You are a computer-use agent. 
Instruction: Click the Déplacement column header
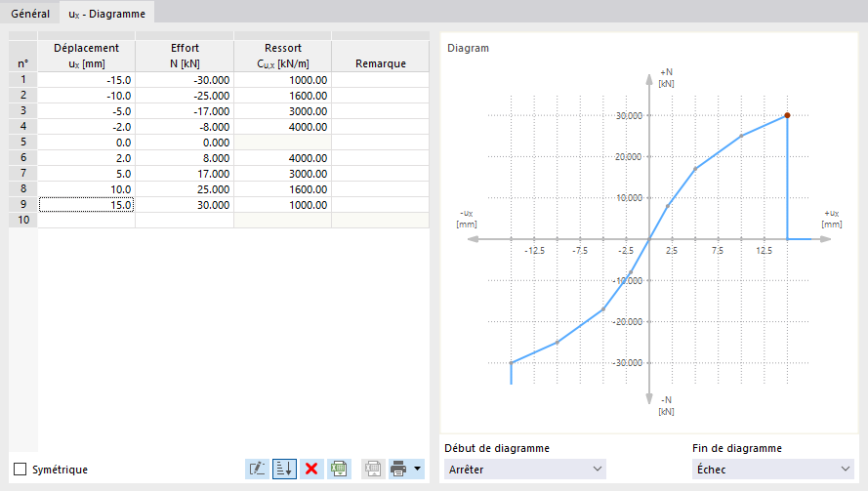86,56
